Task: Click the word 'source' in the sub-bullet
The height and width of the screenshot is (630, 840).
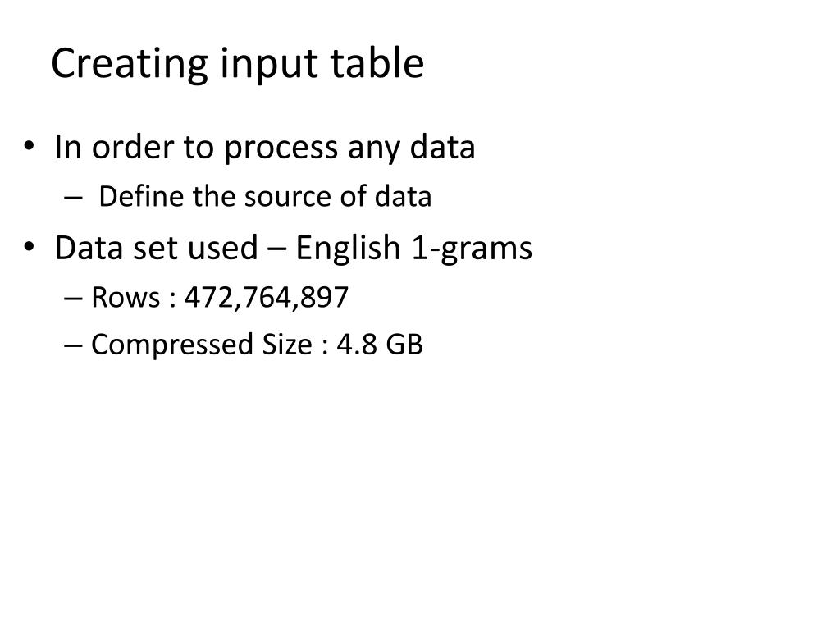Action: (289, 198)
